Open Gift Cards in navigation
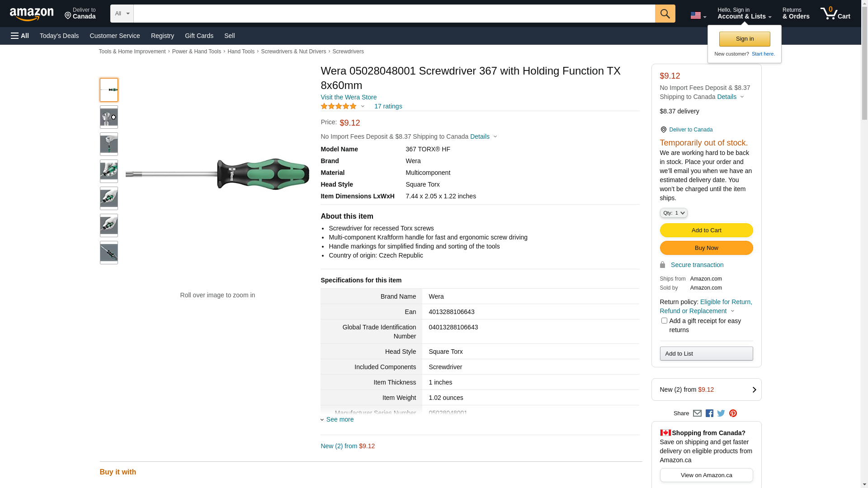 tap(199, 36)
